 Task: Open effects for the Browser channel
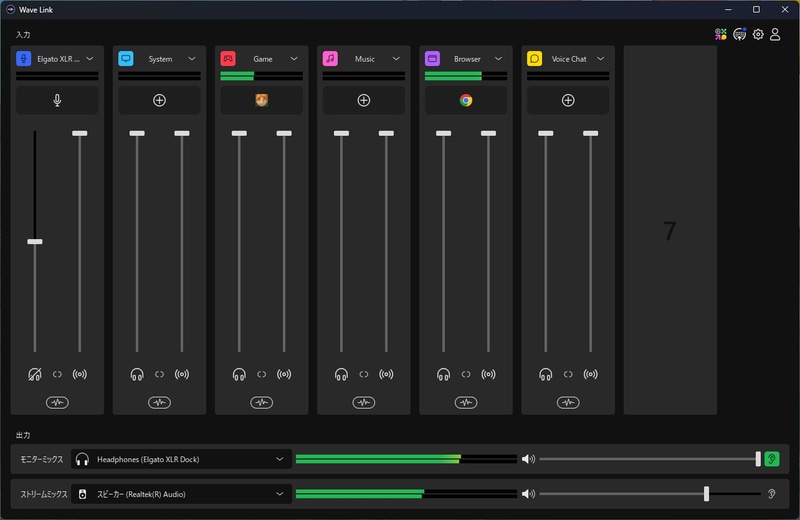[466, 403]
